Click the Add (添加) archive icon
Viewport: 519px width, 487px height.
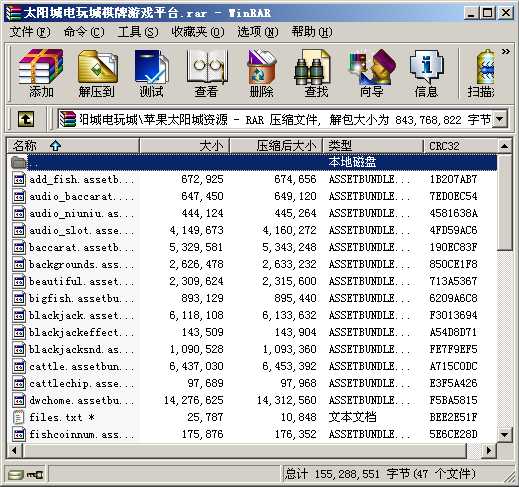41,74
